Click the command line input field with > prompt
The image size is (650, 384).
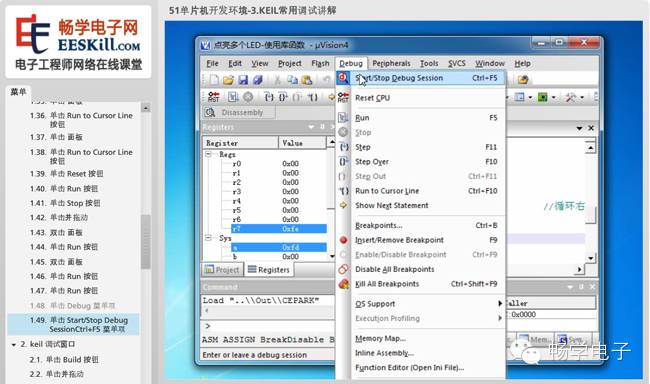pos(268,326)
